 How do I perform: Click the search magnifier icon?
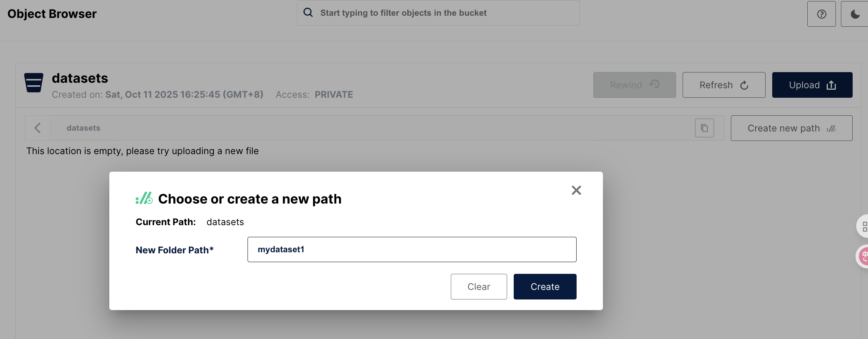308,12
